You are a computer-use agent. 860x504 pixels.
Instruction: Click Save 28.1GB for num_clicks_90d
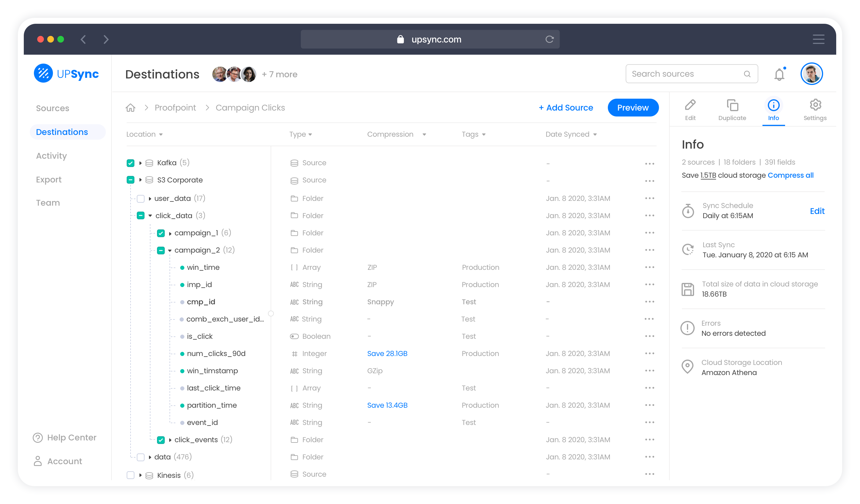click(x=387, y=354)
